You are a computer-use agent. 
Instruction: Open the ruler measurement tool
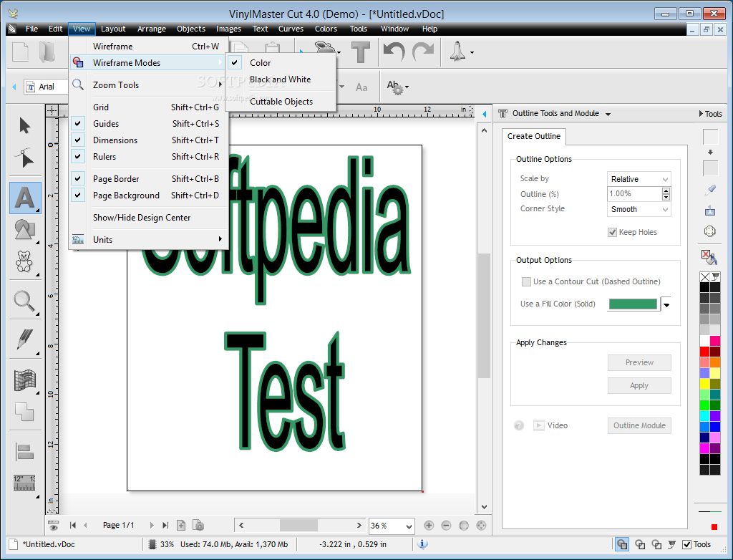point(24,483)
